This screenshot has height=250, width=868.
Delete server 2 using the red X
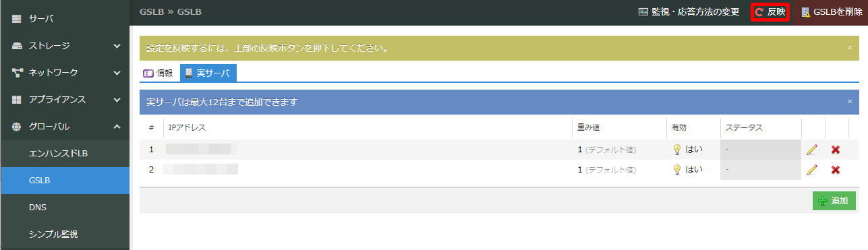tap(835, 170)
